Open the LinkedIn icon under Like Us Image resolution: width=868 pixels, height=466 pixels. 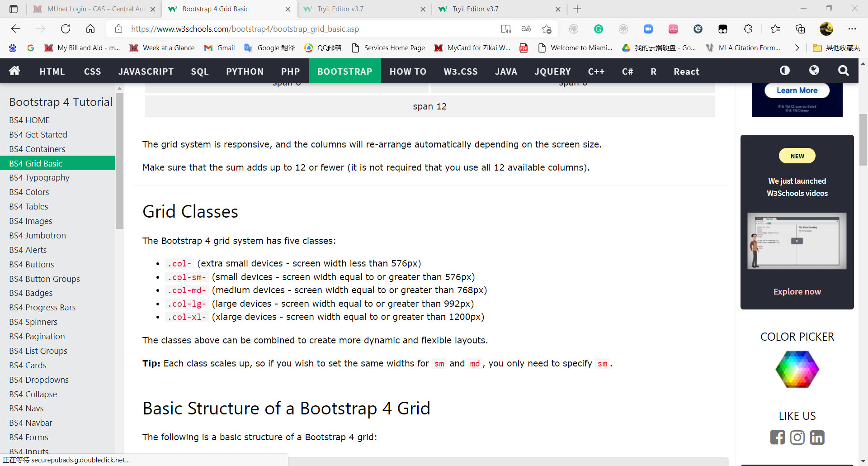coord(817,437)
